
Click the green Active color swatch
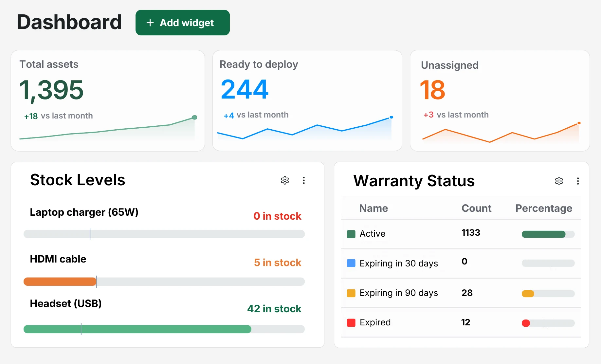pyautogui.click(x=351, y=234)
